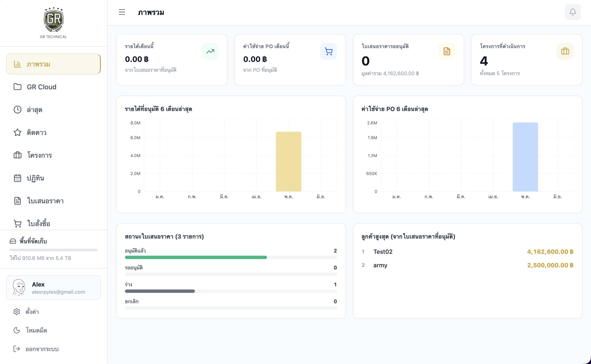Viewport: 591px width, 364px height.
Task: Click ทั้งหมด 5 โครงการ subtitle
Action: 500,73
